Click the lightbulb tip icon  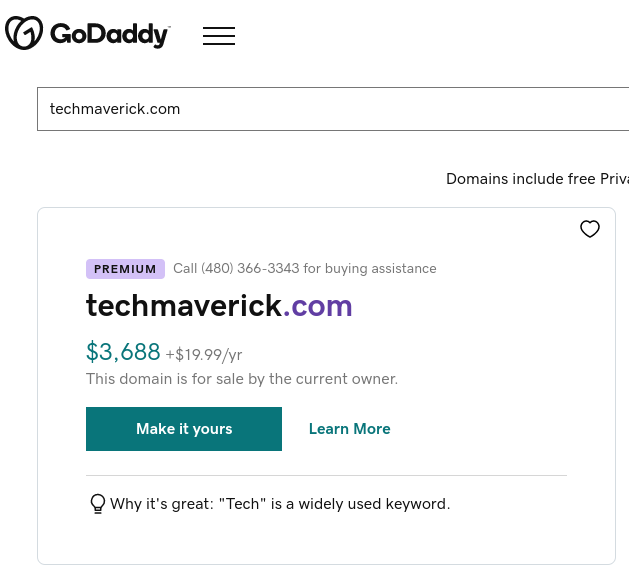(97, 504)
